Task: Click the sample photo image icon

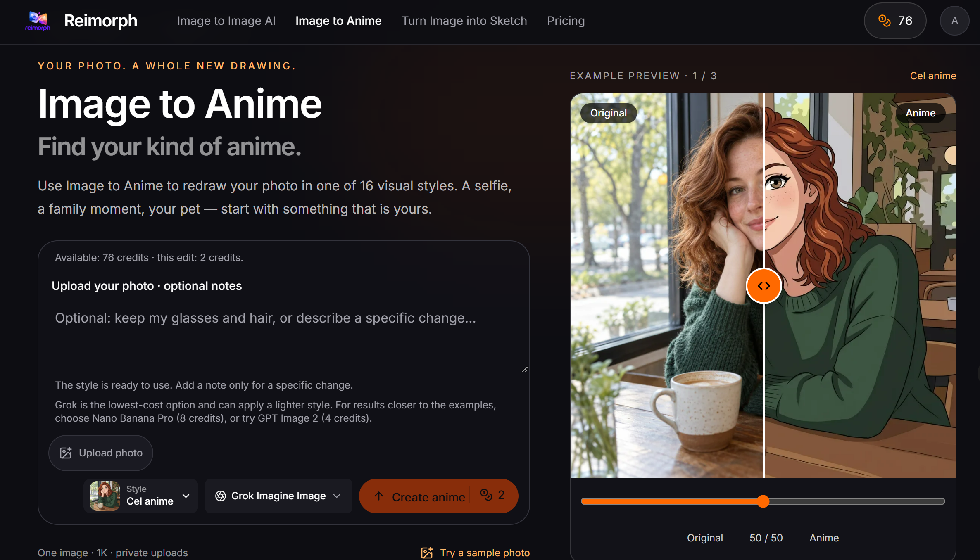Action: tap(427, 553)
